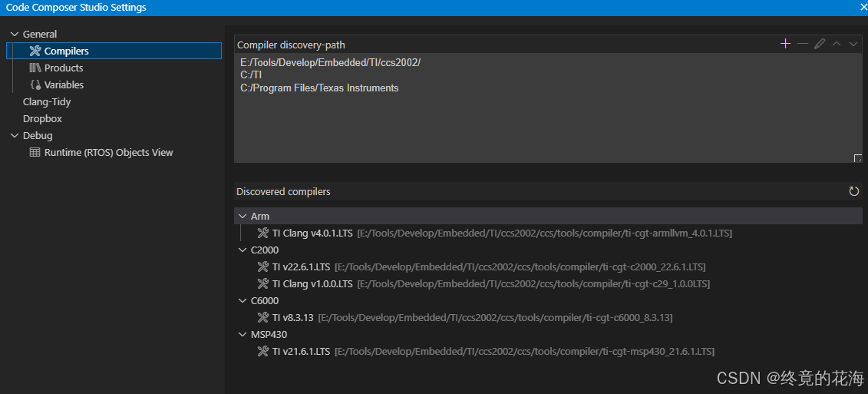Select the Debug category label
This screenshot has height=394, width=868.
pos(38,136)
